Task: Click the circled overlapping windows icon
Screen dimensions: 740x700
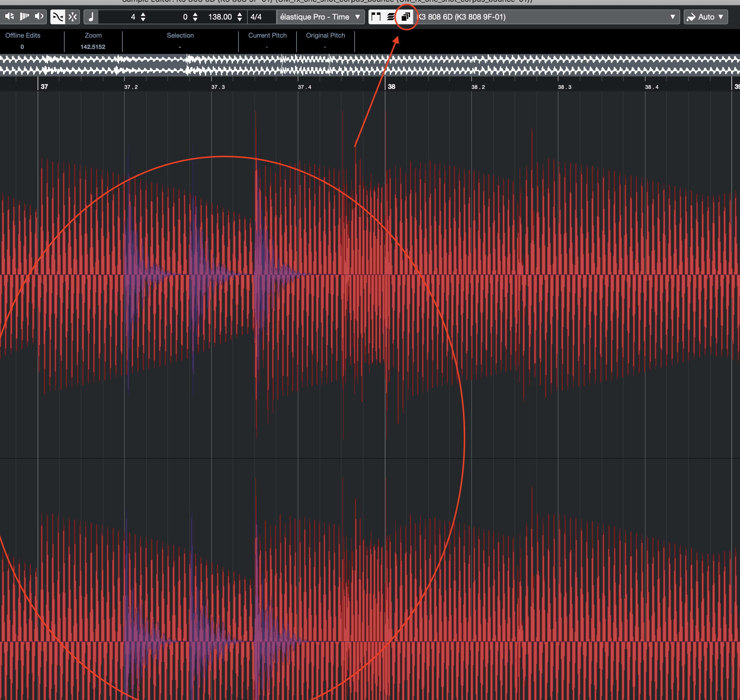Action: (406, 17)
